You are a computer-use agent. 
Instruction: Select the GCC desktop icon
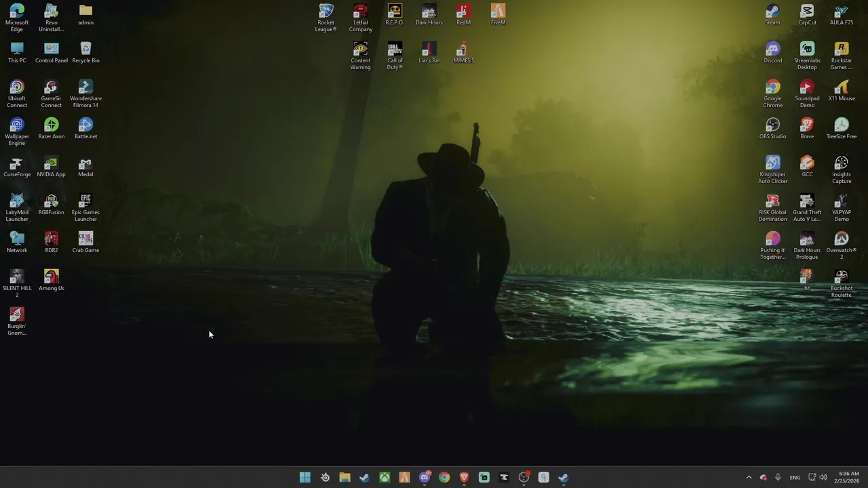click(x=807, y=166)
